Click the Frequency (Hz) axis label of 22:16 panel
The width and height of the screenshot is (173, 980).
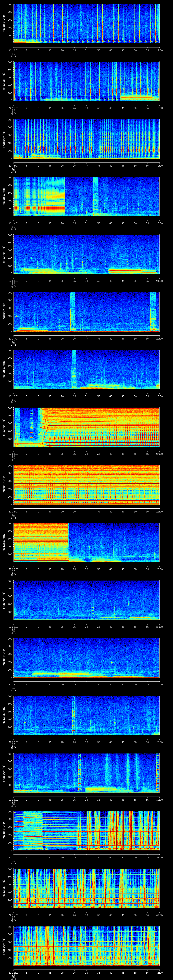coord(4,24)
